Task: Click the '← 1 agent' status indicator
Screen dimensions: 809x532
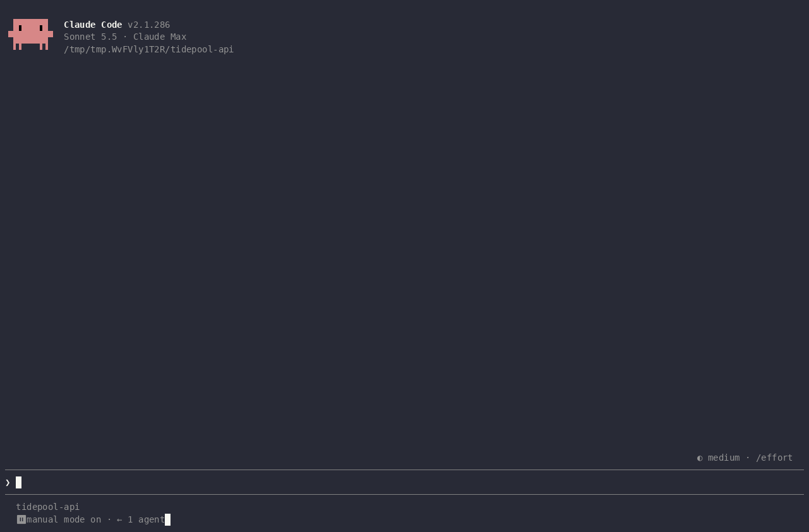Action: (141, 519)
